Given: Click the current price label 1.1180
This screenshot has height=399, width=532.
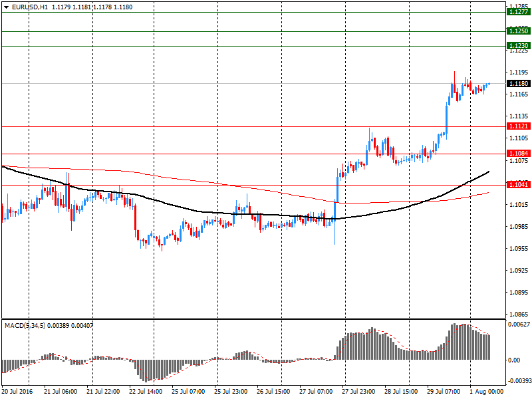Looking at the screenshot, I should click(519, 84).
